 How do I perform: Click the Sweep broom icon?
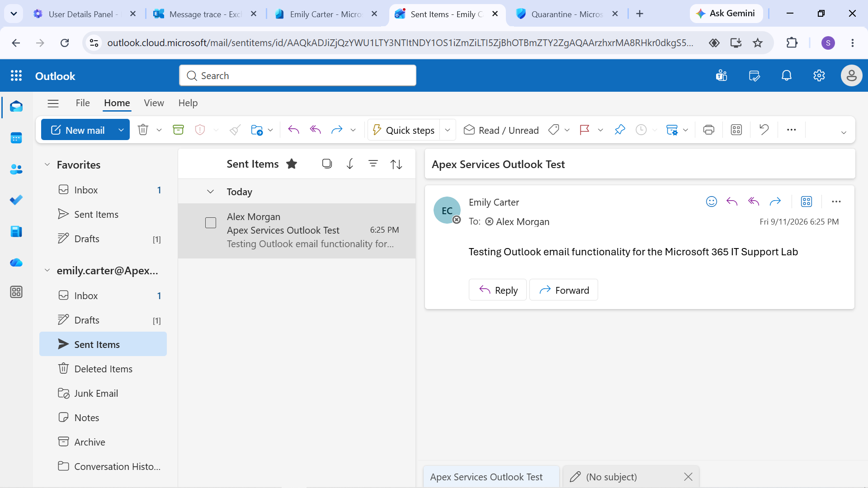235,130
